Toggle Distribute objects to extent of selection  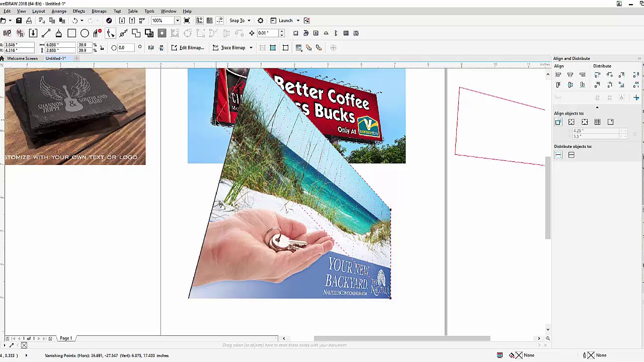pos(558,155)
